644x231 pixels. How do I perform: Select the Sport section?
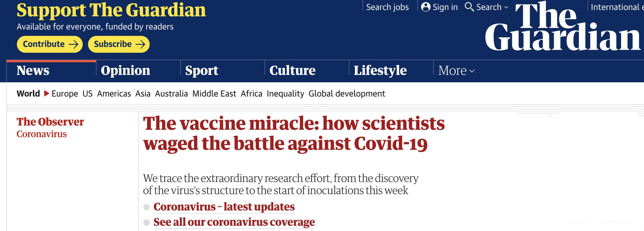coord(202,70)
